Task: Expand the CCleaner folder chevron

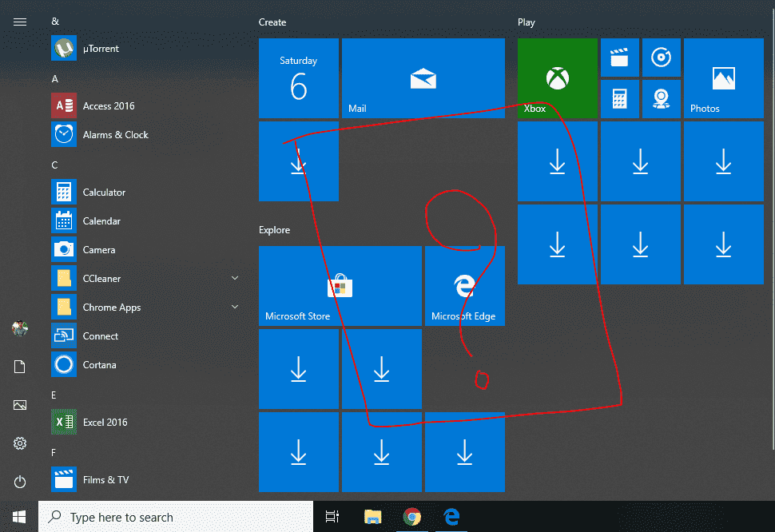Action: (235, 278)
